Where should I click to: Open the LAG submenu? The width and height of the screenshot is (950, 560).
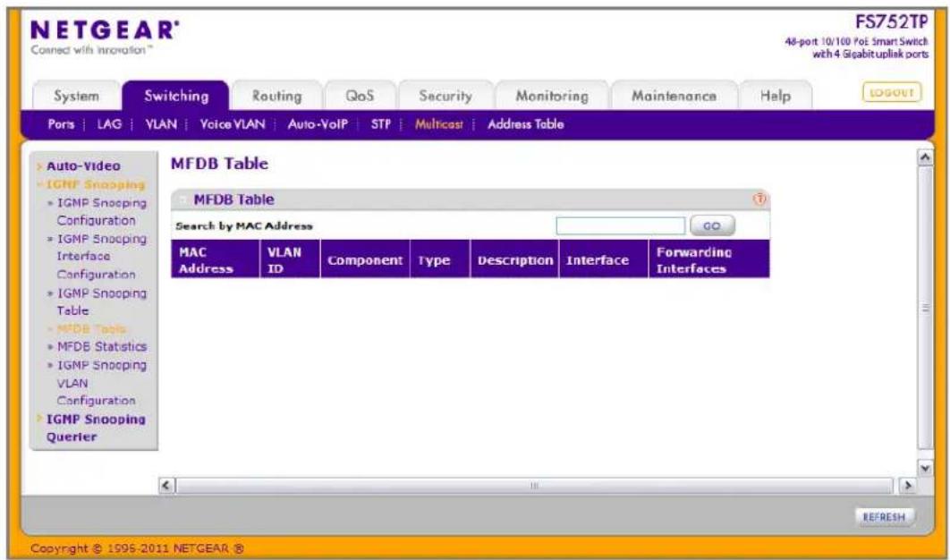point(110,124)
